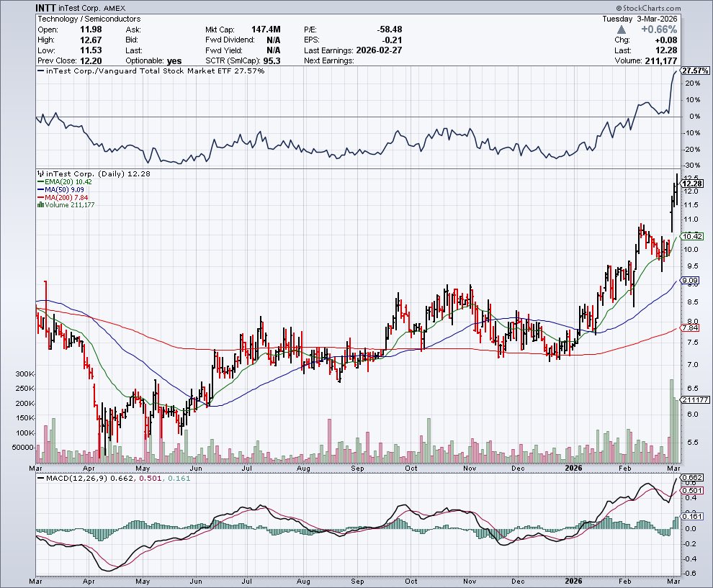Click the 7.84 MA(200) tag on right axis
Image resolution: width=713 pixels, height=588 pixels.
click(690, 327)
